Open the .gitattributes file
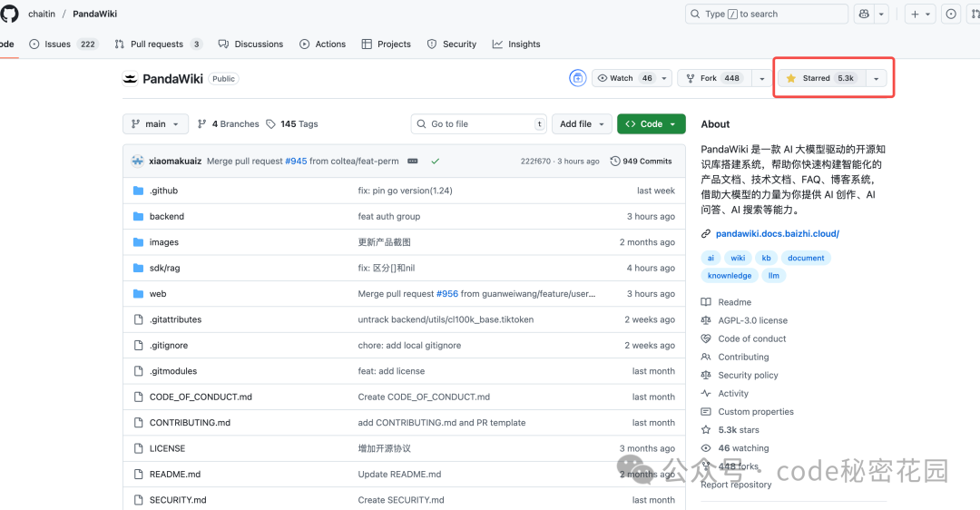 click(x=176, y=319)
